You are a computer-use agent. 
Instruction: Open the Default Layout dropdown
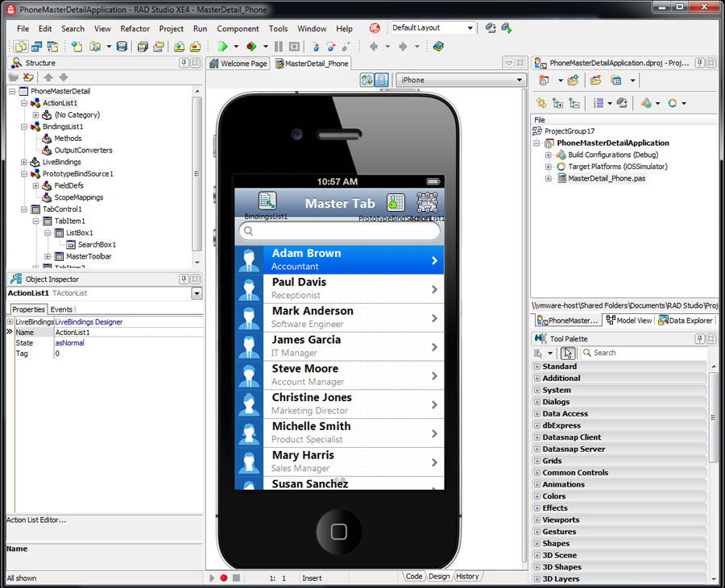[470, 28]
